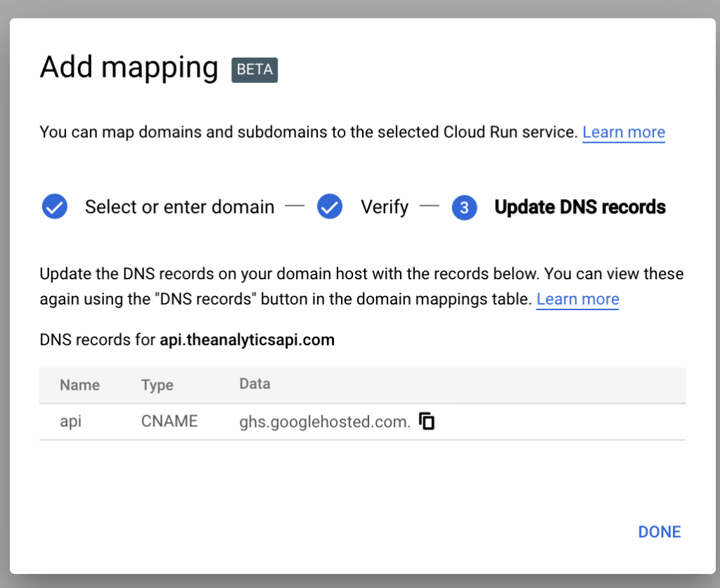Screen dimensions: 720x588
Task: Click the step 1 checkmark icon
Action: (x=55, y=207)
